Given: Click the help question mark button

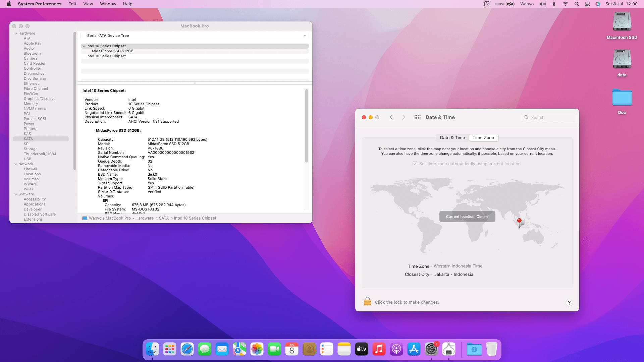Looking at the screenshot, I should coord(569,303).
